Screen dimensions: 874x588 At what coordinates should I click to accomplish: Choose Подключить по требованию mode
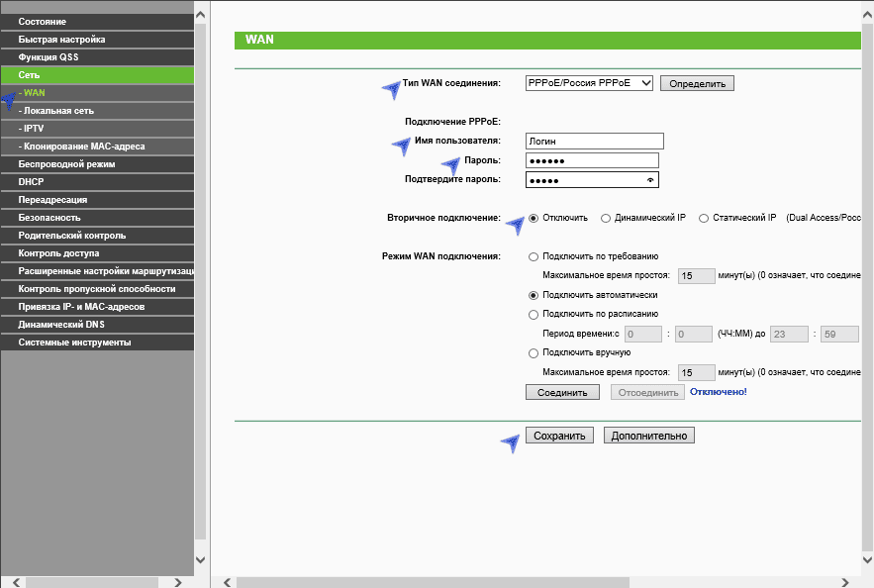534,256
